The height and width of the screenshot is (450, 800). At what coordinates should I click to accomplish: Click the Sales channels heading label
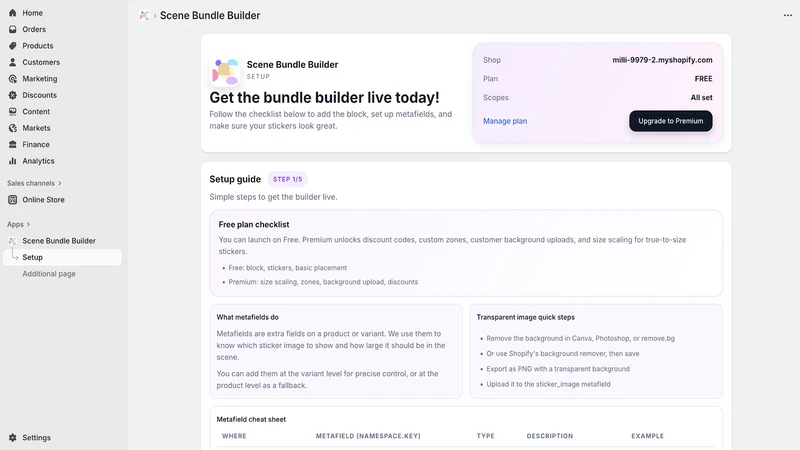tap(31, 183)
